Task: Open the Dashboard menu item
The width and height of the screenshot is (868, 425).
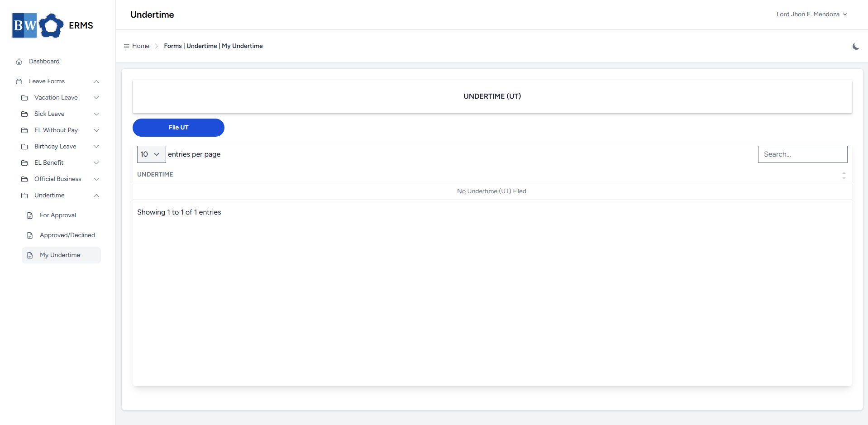Action: click(x=44, y=62)
